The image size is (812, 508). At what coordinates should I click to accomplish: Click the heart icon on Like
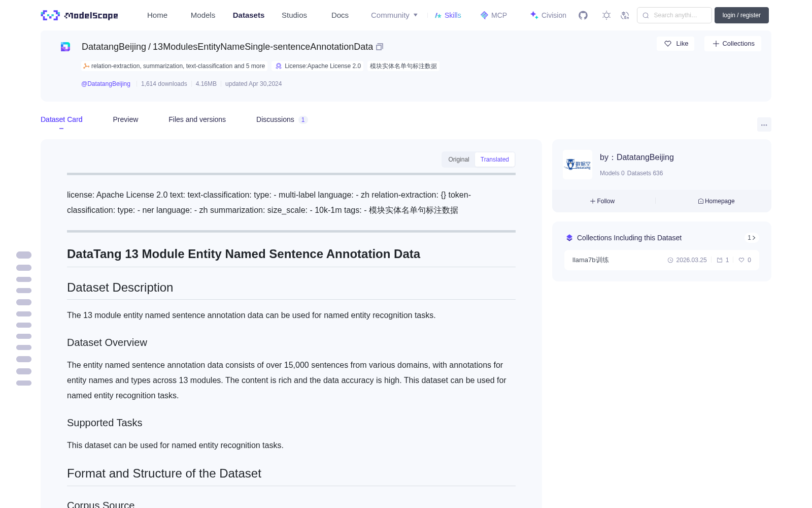click(668, 44)
